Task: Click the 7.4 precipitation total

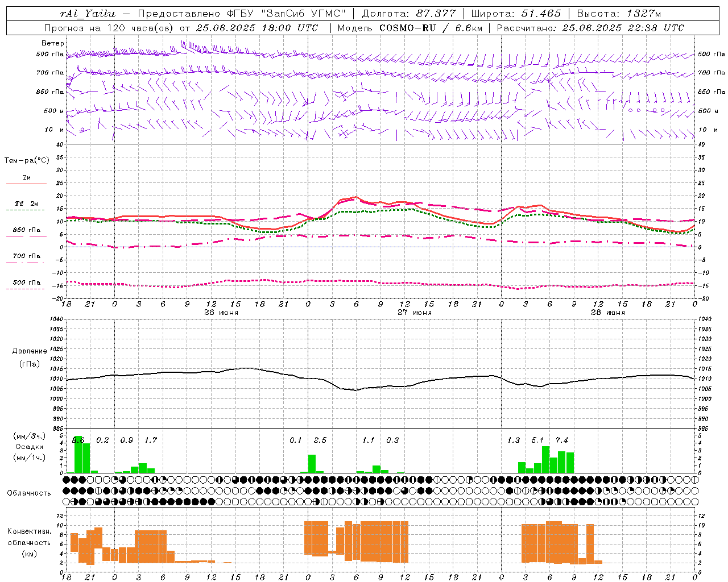Action: tap(562, 440)
